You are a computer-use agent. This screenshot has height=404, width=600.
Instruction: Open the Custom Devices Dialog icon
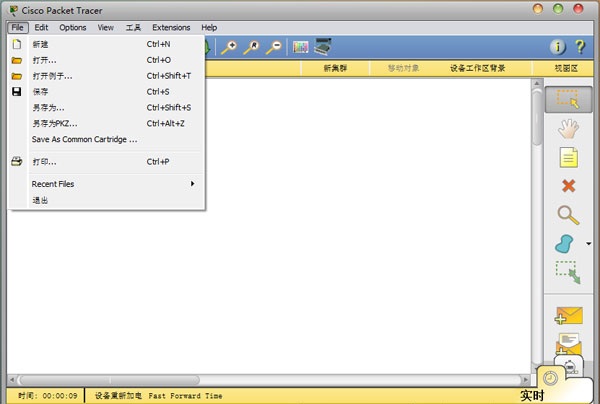tap(324, 47)
